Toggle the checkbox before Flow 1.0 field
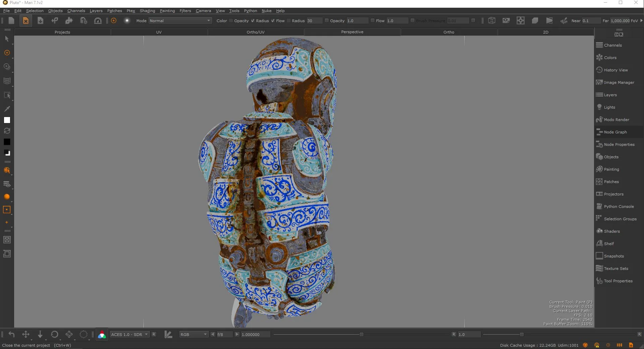Viewport: 644px width, 349px height. (x=372, y=20)
